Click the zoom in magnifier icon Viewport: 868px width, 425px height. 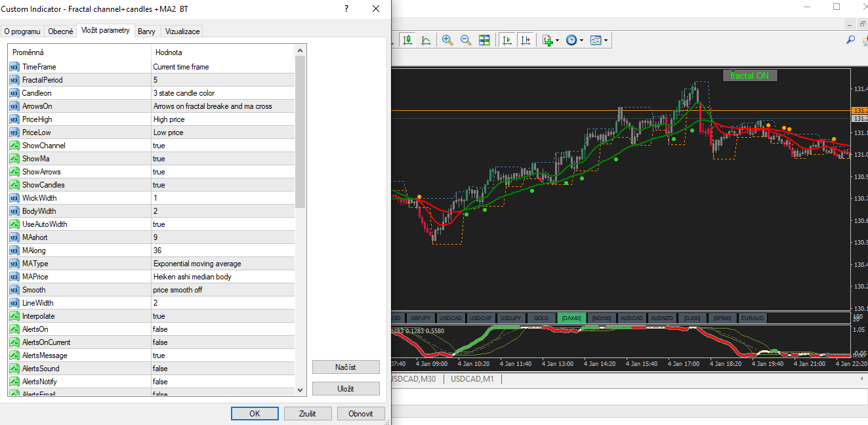click(x=447, y=40)
